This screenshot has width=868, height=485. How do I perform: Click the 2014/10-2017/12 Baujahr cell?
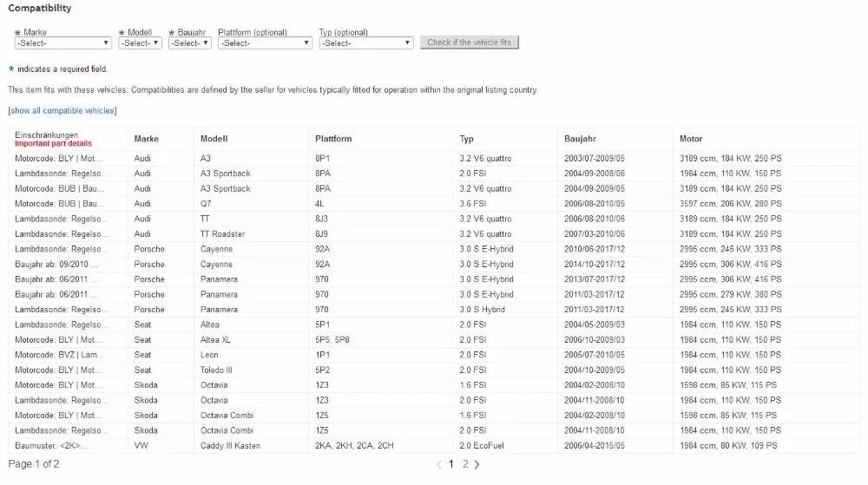coord(595,265)
